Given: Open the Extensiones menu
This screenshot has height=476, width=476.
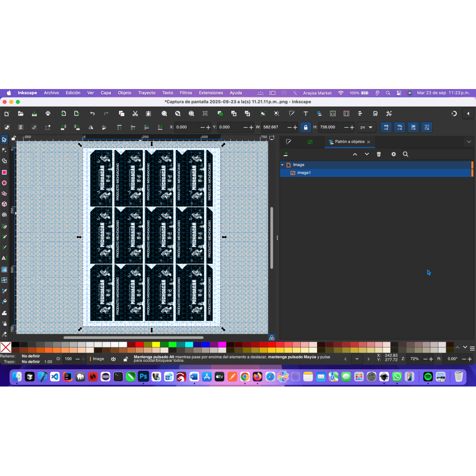Looking at the screenshot, I should [x=211, y=93].
